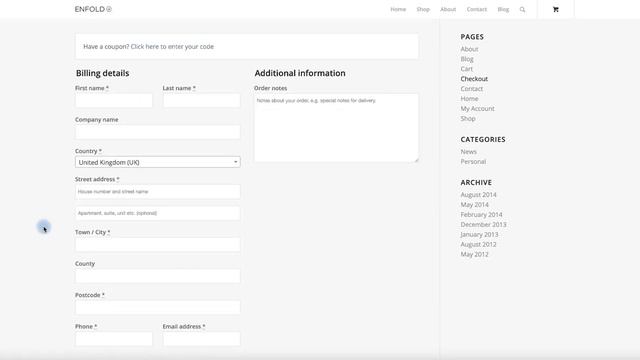Open the Shop menu item
Screen dimensions: 640x360
click(423, 9)
